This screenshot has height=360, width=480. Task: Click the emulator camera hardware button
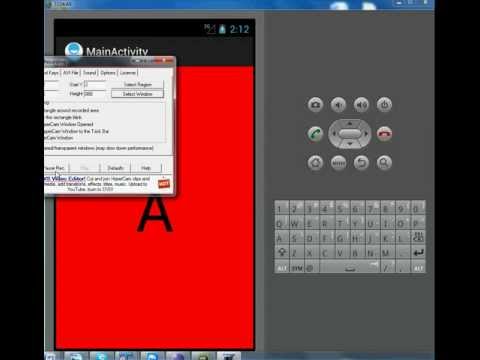(315, 105)
